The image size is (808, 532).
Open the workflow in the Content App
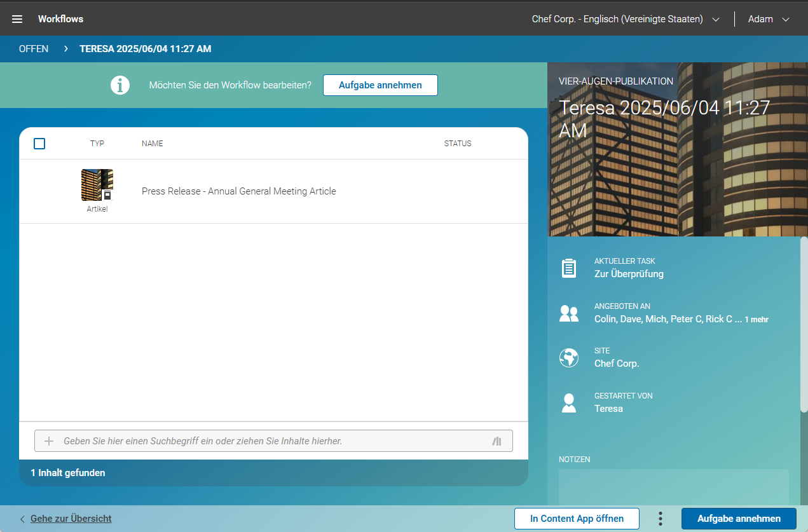[577, 519]
